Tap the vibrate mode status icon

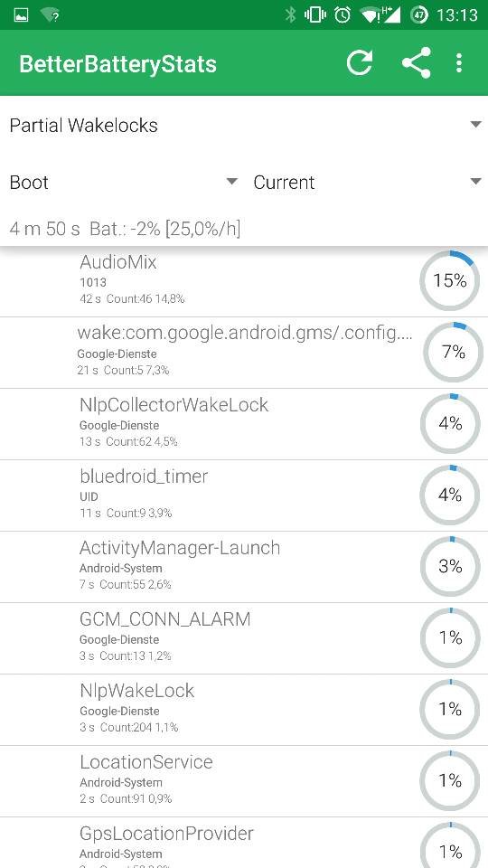315,15
